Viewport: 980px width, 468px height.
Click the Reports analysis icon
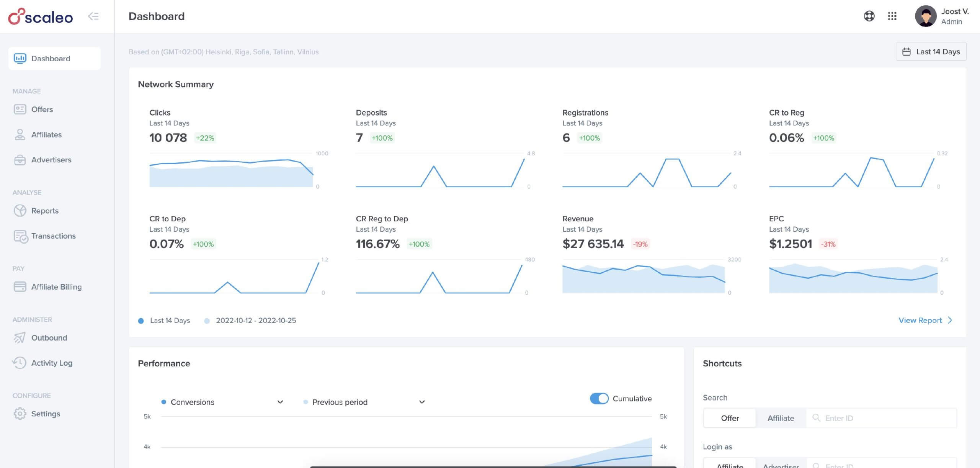tap(20, 211)
